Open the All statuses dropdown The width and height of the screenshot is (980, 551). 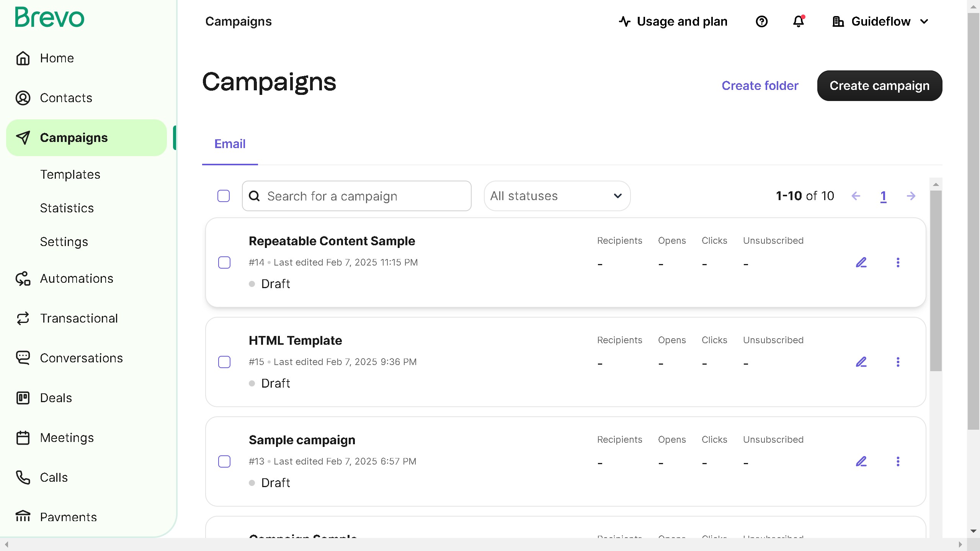[557, 196]
